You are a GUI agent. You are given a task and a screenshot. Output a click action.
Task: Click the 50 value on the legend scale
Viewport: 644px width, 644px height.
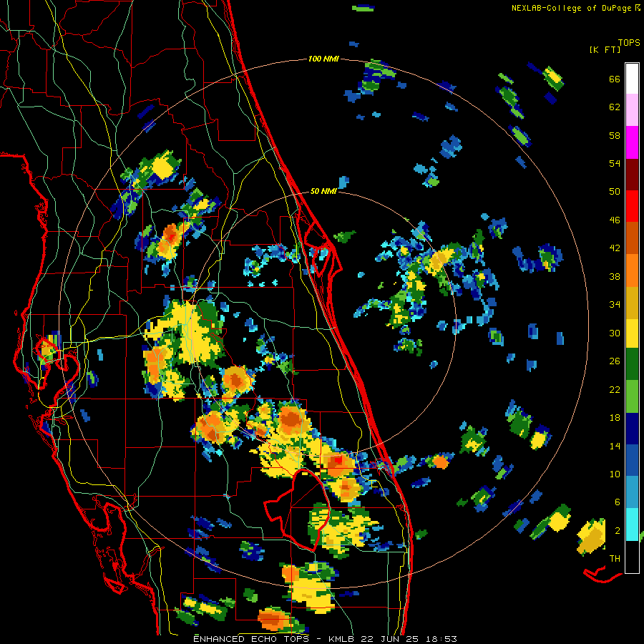(x=615, y=191)
